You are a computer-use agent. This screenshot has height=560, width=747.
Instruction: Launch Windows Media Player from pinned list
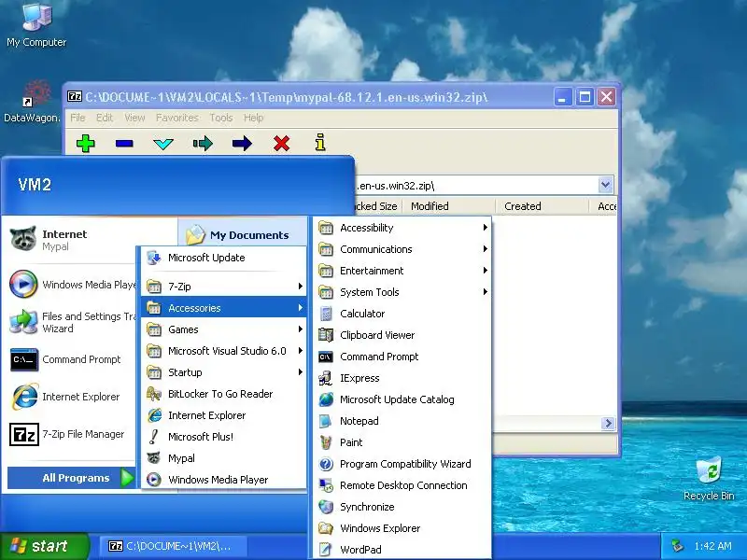(x=72, y=285)
